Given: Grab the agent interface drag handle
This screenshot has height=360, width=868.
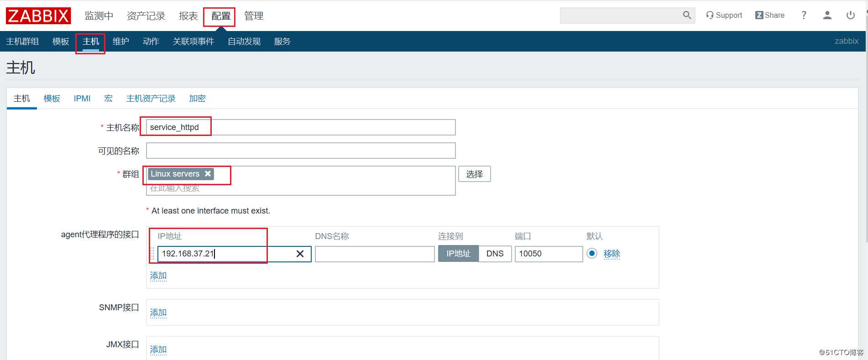Looking at the screenshot, I should pyautogui.click(x=152, y=254).
